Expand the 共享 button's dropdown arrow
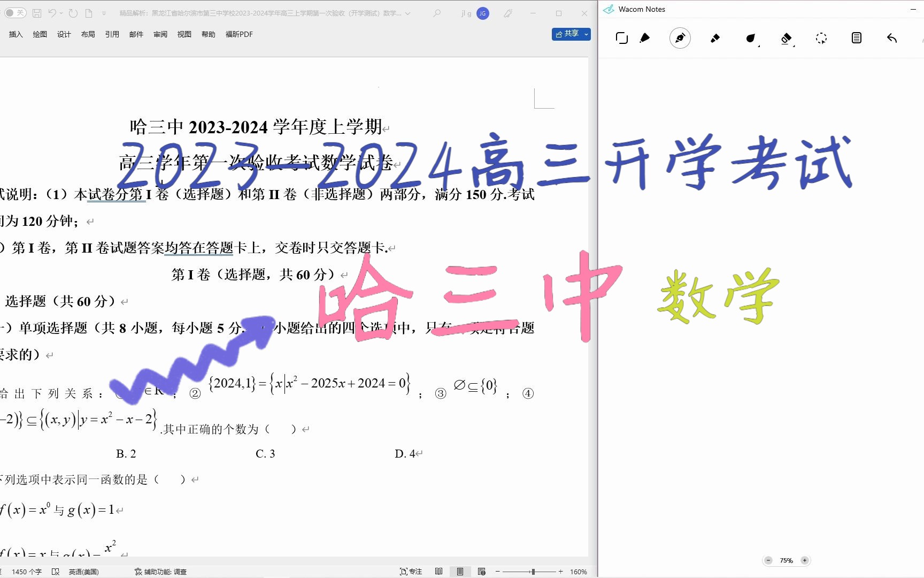Viewport: 924px width, 578px height. [x=587, y=34]
